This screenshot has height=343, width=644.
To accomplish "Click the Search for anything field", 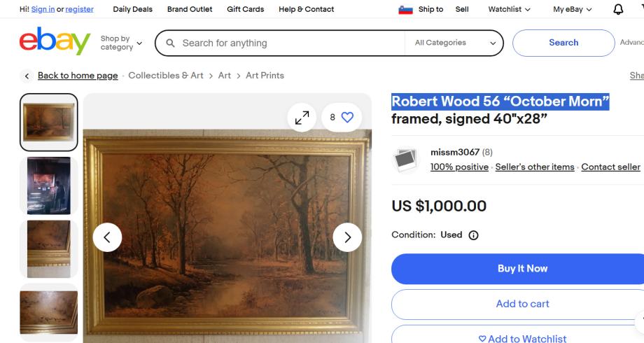I will pos(287,43).
